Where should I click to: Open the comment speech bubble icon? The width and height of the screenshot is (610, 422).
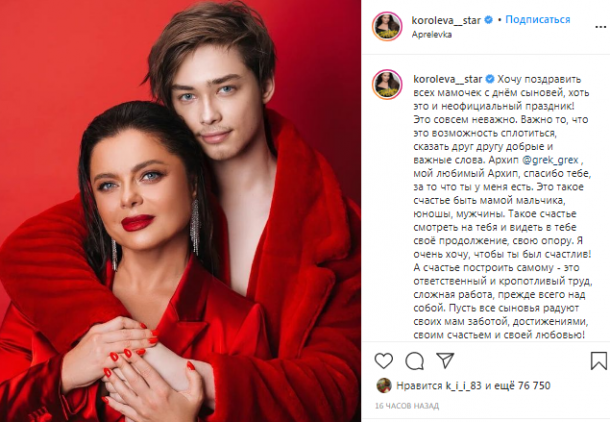[414, 361]
